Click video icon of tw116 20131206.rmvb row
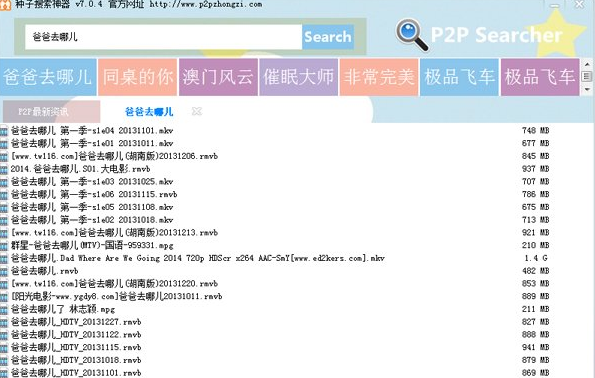 coord(4,157)
